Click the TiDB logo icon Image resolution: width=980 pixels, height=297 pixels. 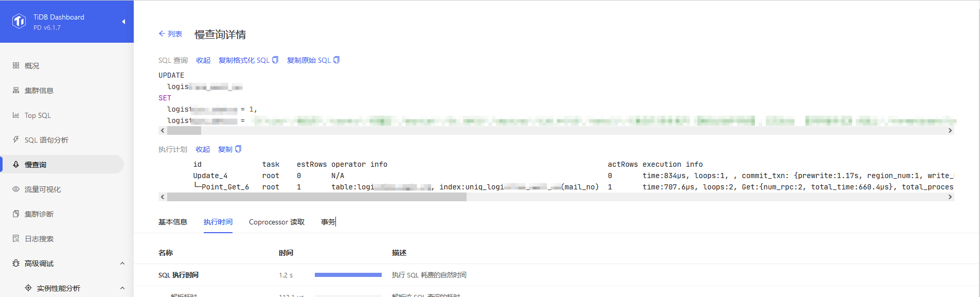pos(19,21)
